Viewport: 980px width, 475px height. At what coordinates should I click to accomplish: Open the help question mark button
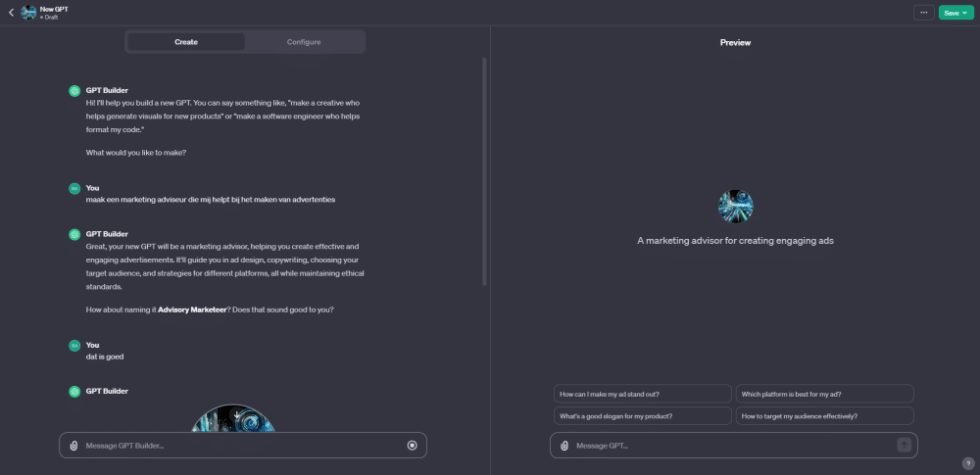pyautogui.click(x=968, y=463)
